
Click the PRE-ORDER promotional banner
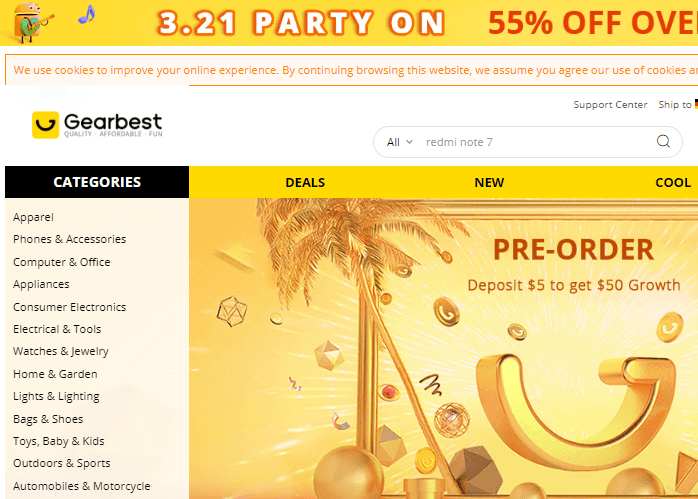click(443, 349)
